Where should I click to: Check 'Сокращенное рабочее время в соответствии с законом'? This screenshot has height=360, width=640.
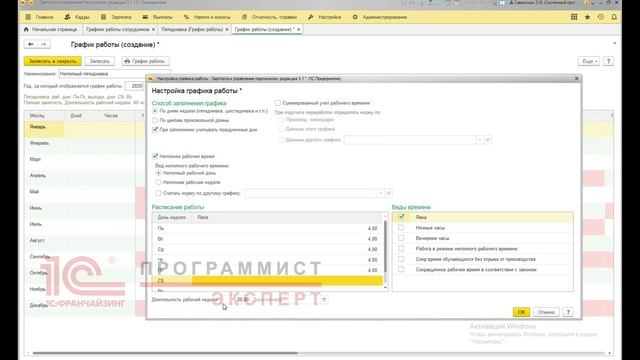click(401, 270)
